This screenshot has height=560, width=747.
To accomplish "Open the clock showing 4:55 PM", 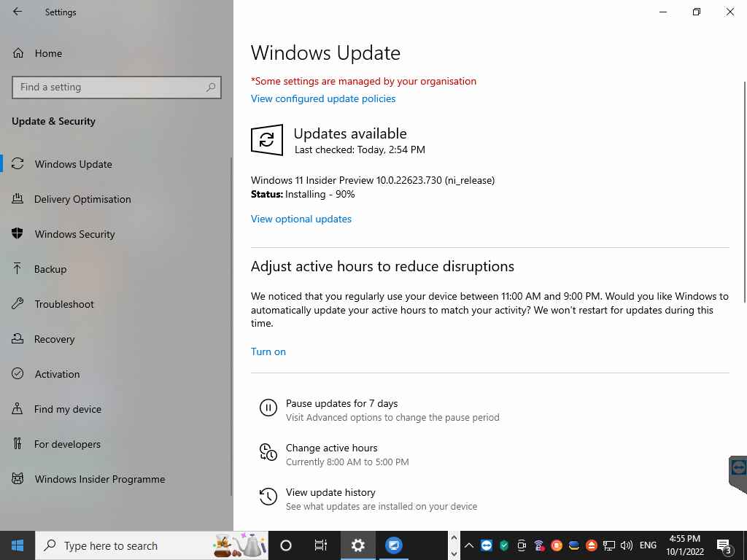I will click(x=685, y=545).
